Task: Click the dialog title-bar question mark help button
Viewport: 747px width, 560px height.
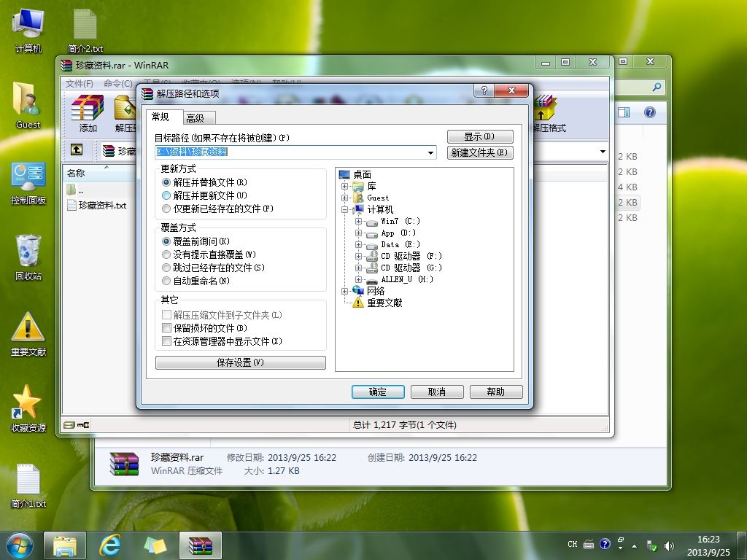Action: 484,90
